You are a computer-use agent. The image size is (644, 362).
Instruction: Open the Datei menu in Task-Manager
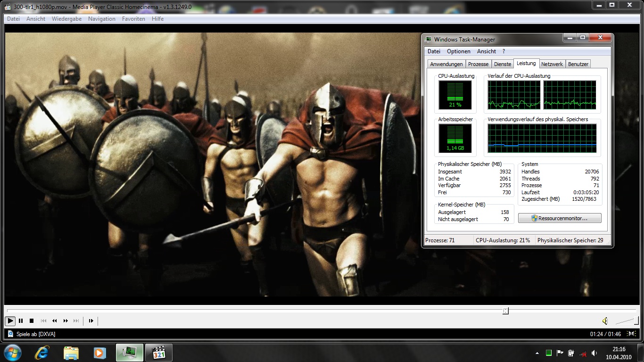coord(434,51)
